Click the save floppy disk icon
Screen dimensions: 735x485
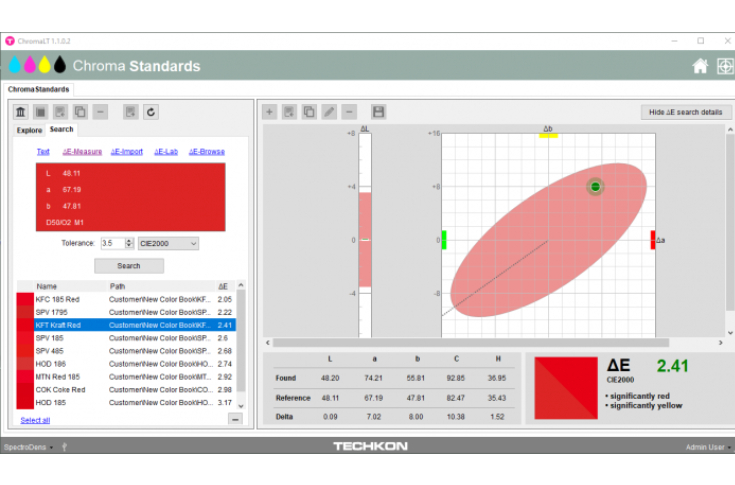point(378,112)
